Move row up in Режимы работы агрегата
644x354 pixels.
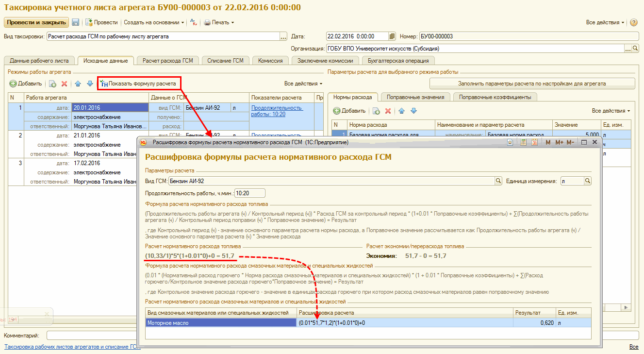(78, 84)
